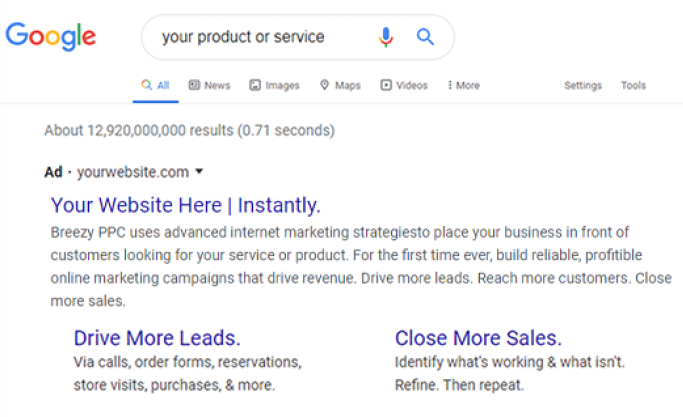683x417 pixels.
Task: Open the Tools options
Action: [x=633, y=86]
